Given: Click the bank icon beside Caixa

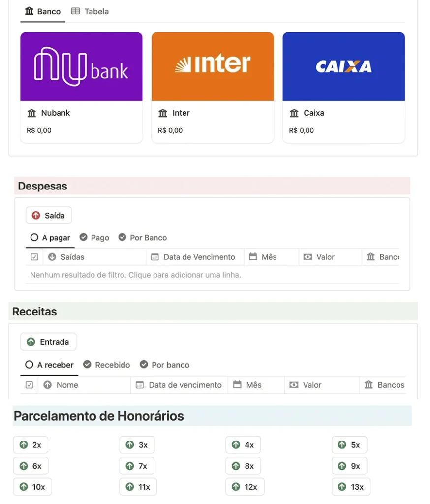Looking at the screenshot, I should 294,113.
